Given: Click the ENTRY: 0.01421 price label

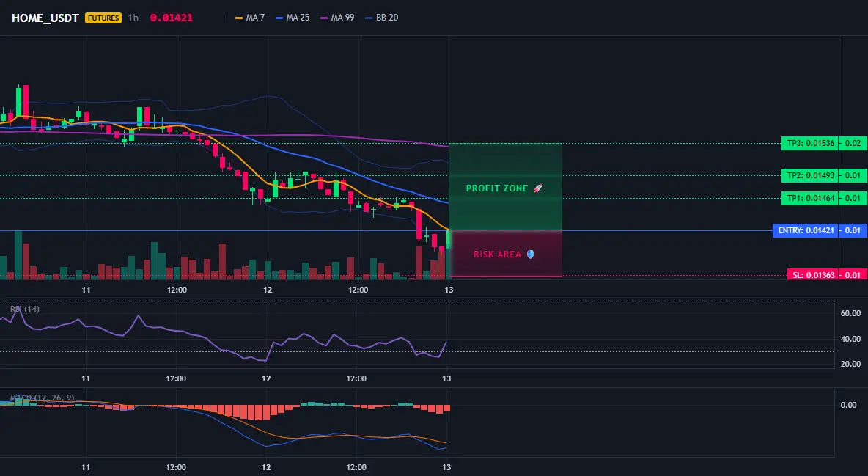Looking at the screenshot, I should coord(806,230).
